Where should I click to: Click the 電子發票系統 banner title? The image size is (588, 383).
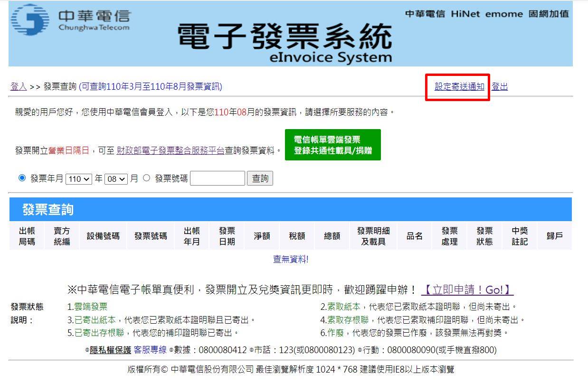(285, 37)
